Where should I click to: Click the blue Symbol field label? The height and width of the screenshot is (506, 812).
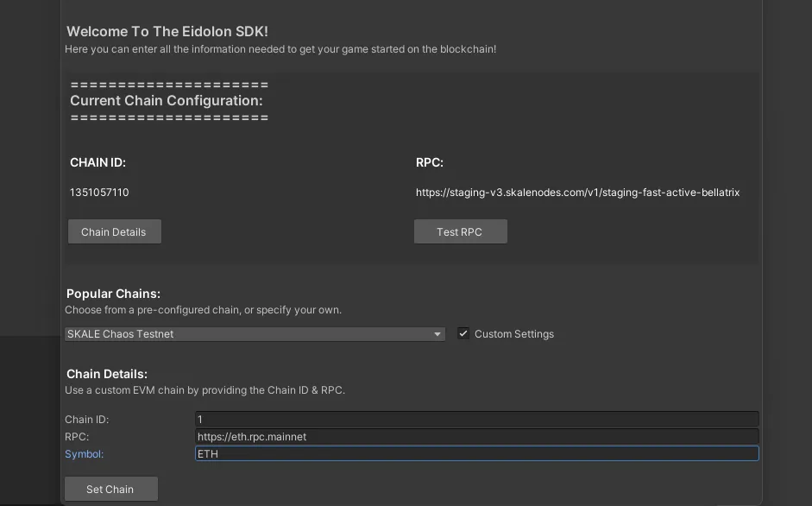tap(84, 454)
